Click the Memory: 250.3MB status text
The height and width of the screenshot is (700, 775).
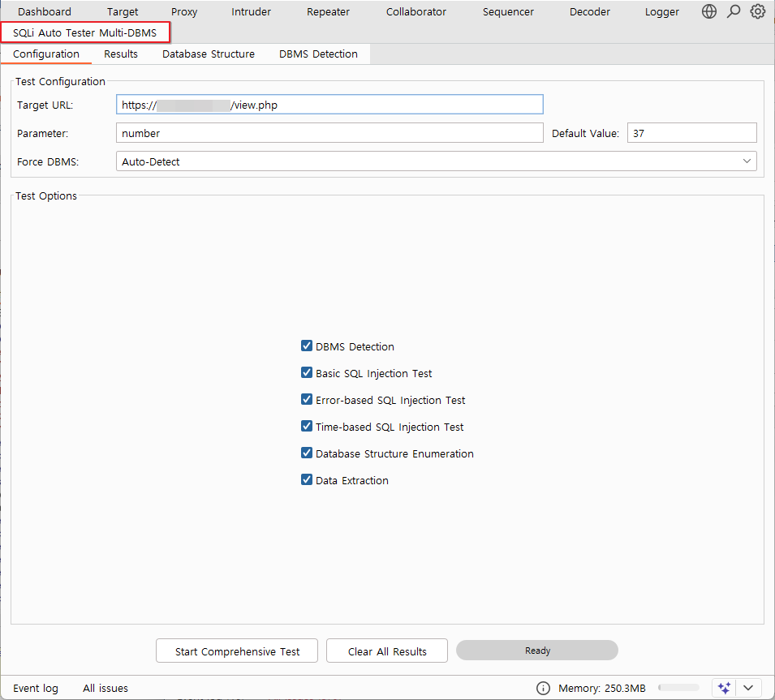(x=602, y=688)
